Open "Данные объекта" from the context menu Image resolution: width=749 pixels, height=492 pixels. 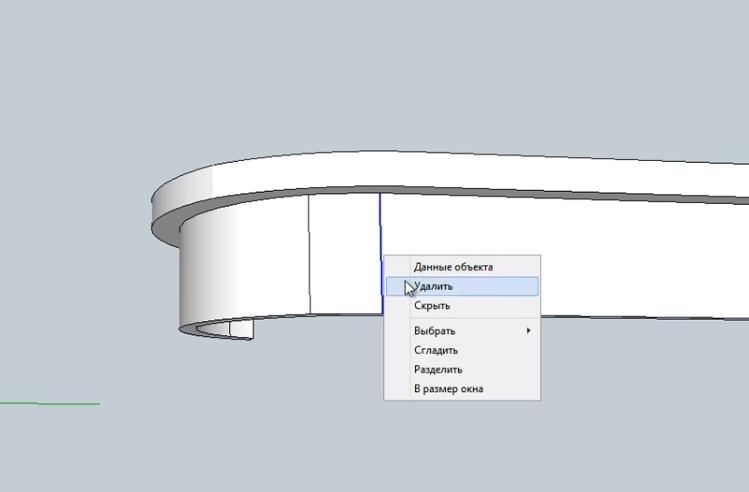[x=453, y=267]
